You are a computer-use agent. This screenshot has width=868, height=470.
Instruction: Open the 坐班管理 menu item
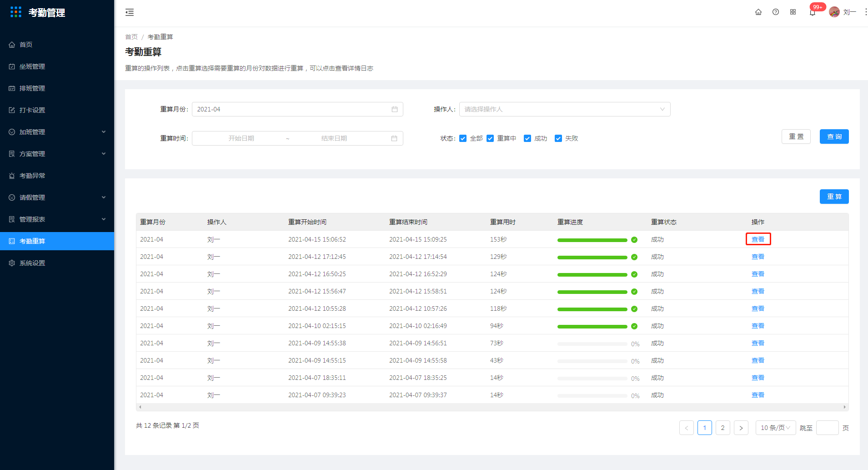tap(57, 66)
